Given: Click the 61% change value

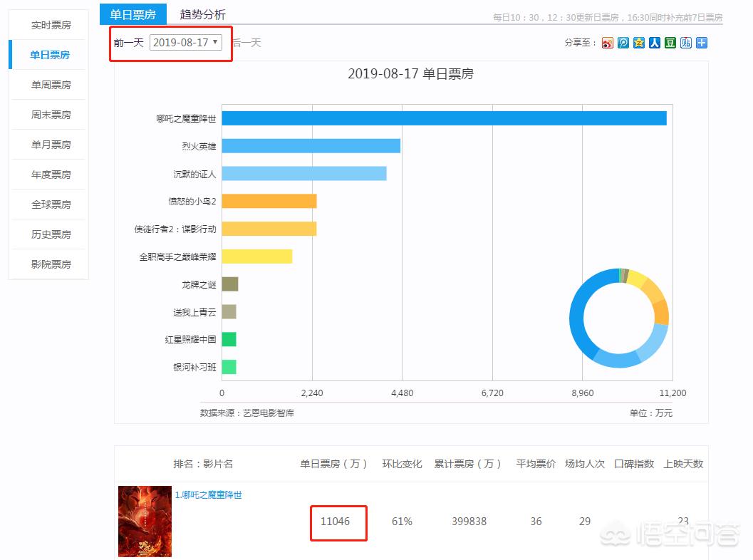Looking at the screenshot, I should (x=402, y=521).
